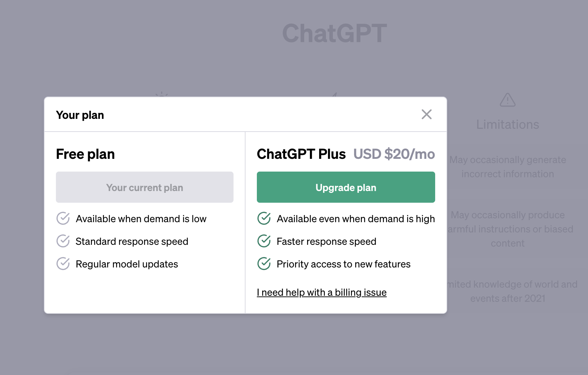Screen dimensions: 588x375
Task: Click checkmark icon beside Regular model updates
Action: (x=63, y=264)
